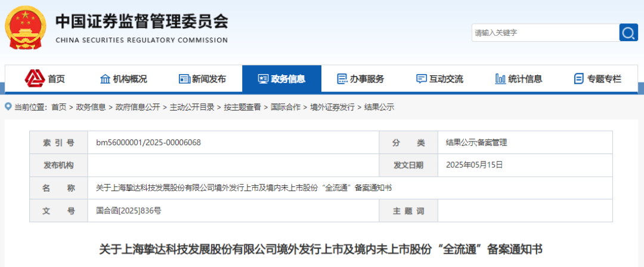This screenshot has height=267, width=644.
Task: Click index number bm56000001/2025-00006068
Action: 148,143
